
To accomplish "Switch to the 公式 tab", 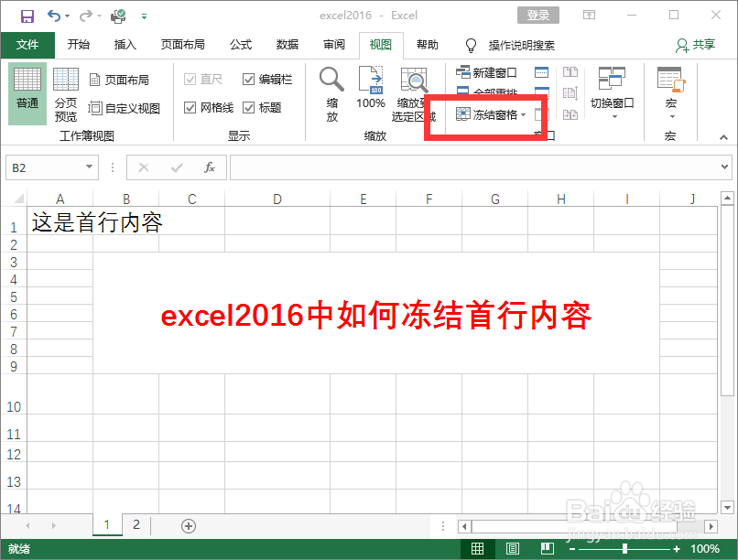I will pos(241,45).
